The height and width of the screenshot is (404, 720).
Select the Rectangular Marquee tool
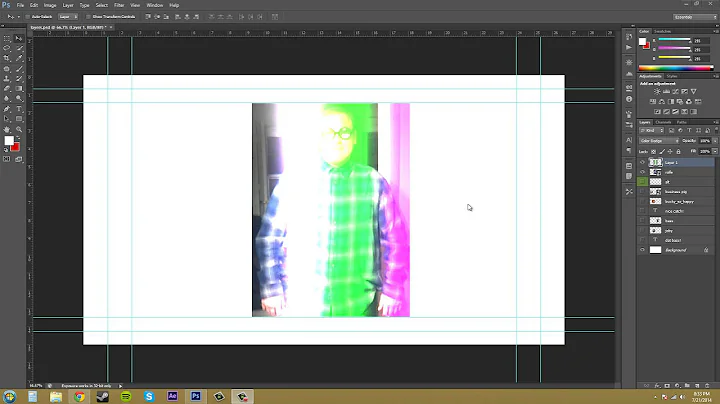point(7,39)
